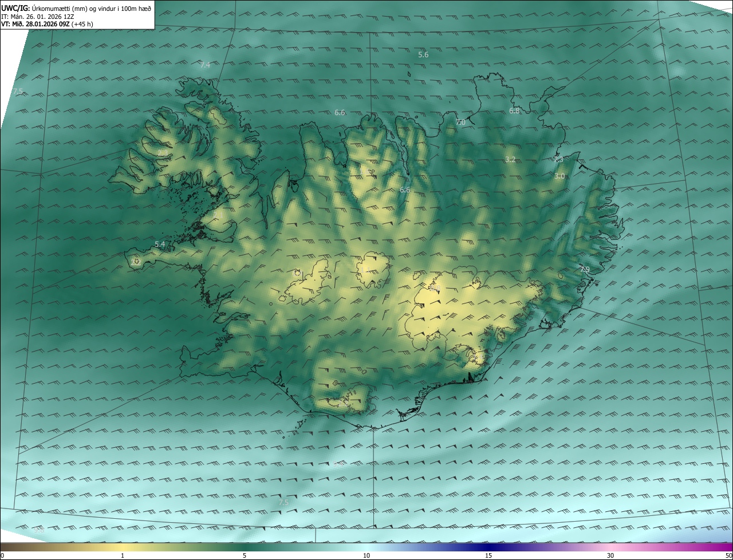Click the 10 tick label on the colour scale
This screenshot has width=733, height=560.
click(x=366, y=555)
